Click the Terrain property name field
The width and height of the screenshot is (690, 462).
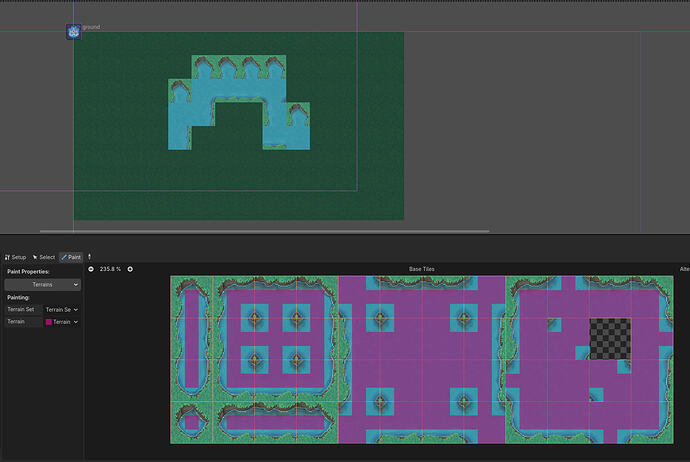(24, 322)
